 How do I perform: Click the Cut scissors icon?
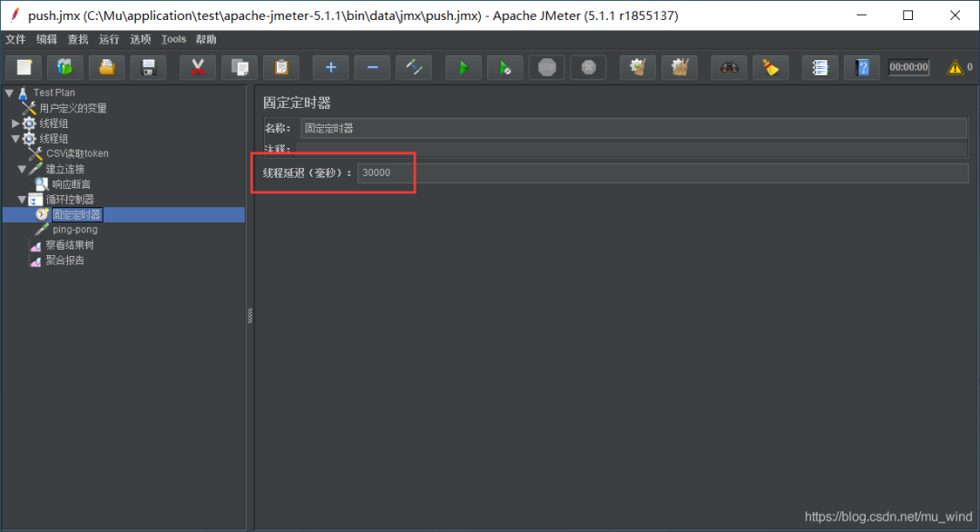tap(198, 67)
